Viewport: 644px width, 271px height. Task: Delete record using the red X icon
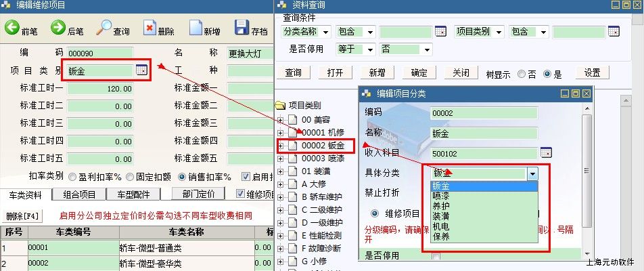tap(149, 28)
